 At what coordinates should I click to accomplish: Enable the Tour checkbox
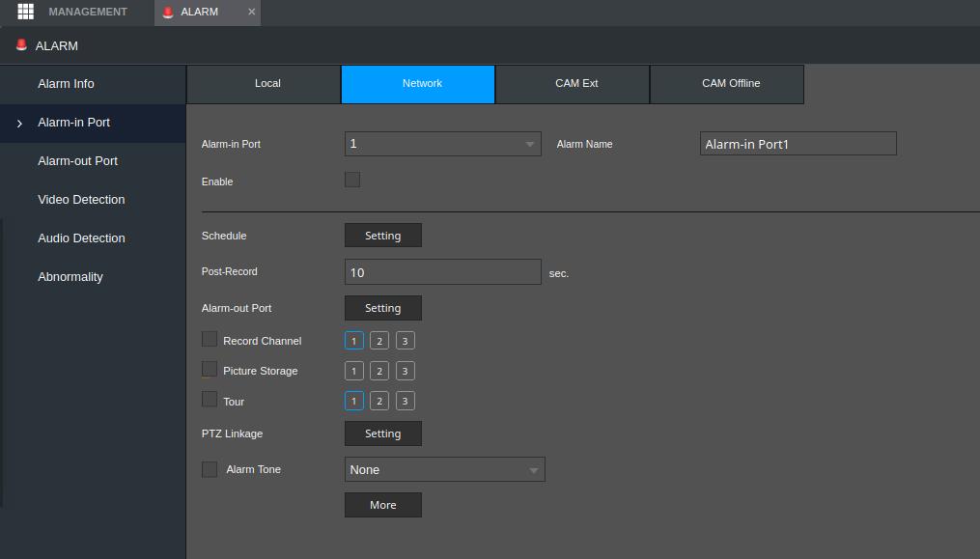pos(210,399)
